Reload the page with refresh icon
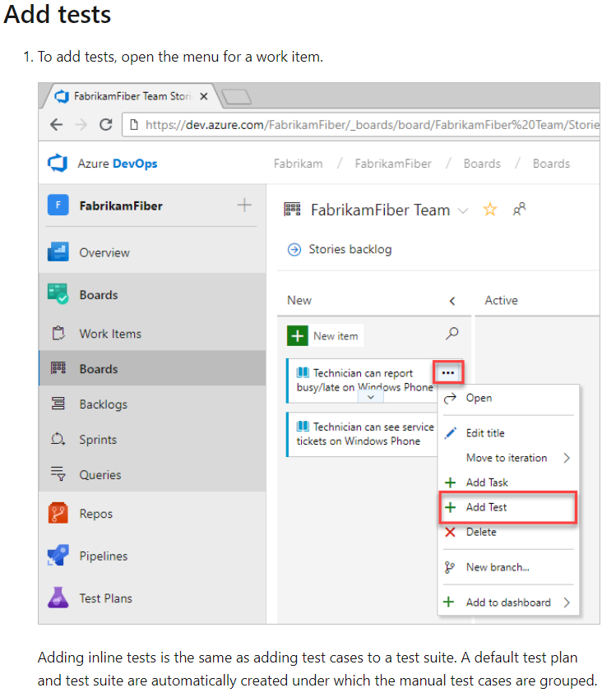This screenshot has height=697, width=616. click(x=106, y=124)
